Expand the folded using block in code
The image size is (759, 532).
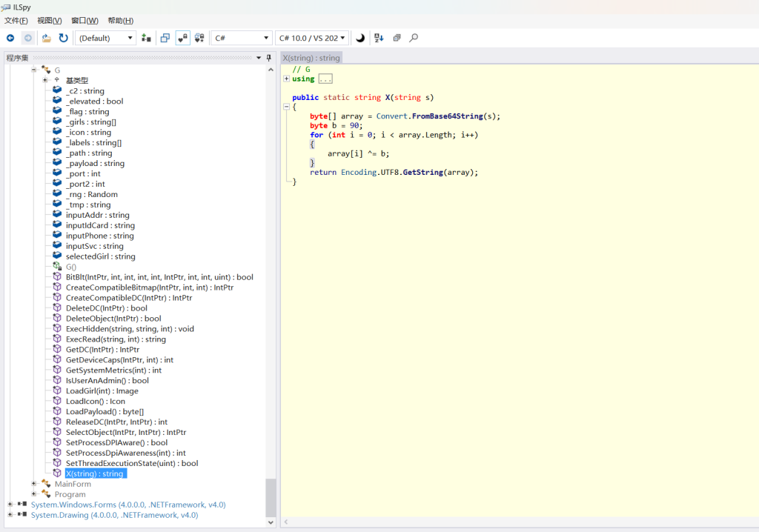click(x=287, y=79)
